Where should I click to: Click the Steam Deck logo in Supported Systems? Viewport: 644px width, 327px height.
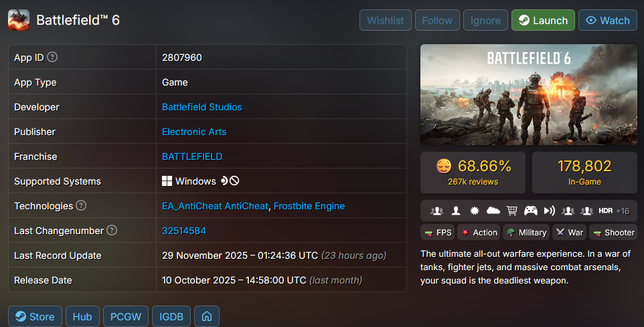(224, 181)
